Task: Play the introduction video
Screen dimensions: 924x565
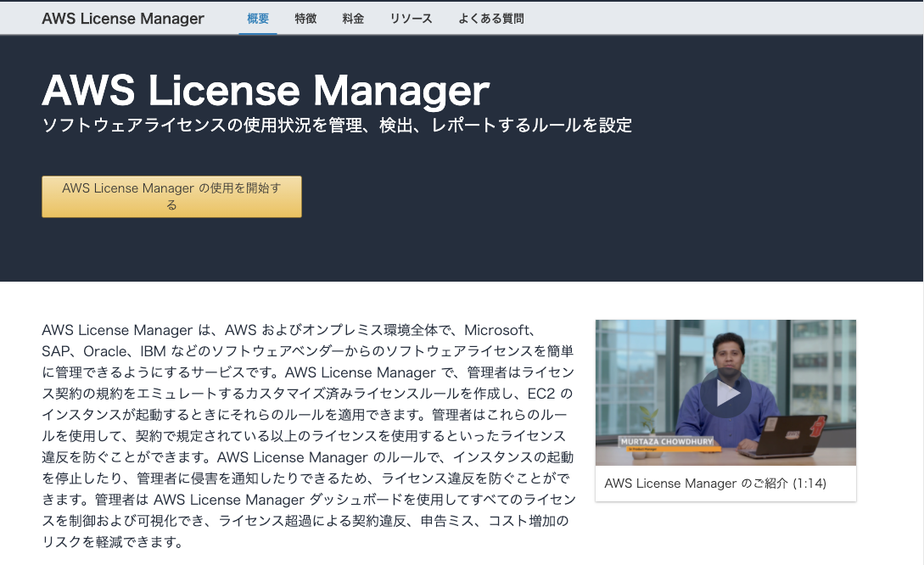Action: (x=725, y=394)
